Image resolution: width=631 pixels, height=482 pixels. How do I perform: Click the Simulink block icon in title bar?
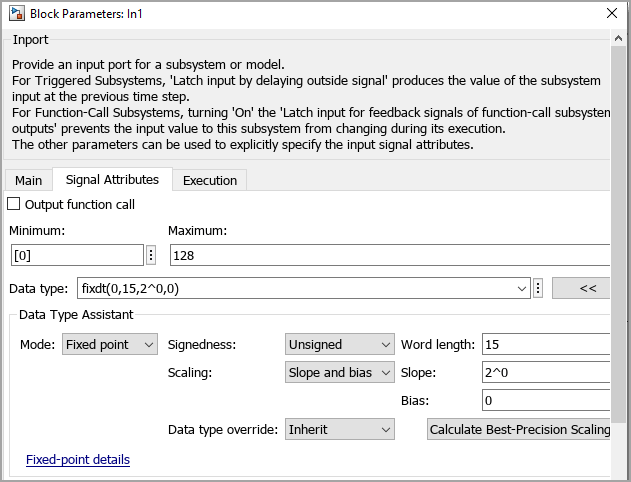coord(16,13)
